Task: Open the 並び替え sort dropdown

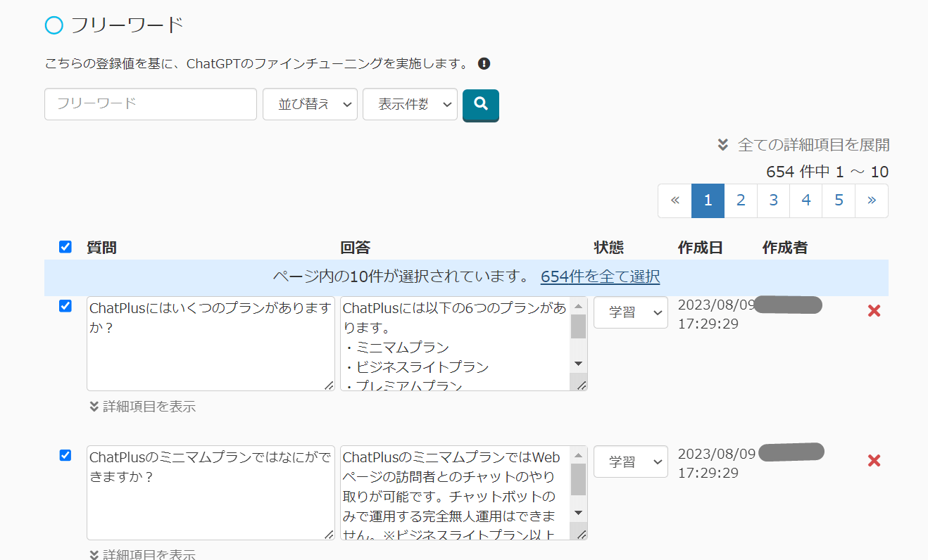Action: coord(310,104)
